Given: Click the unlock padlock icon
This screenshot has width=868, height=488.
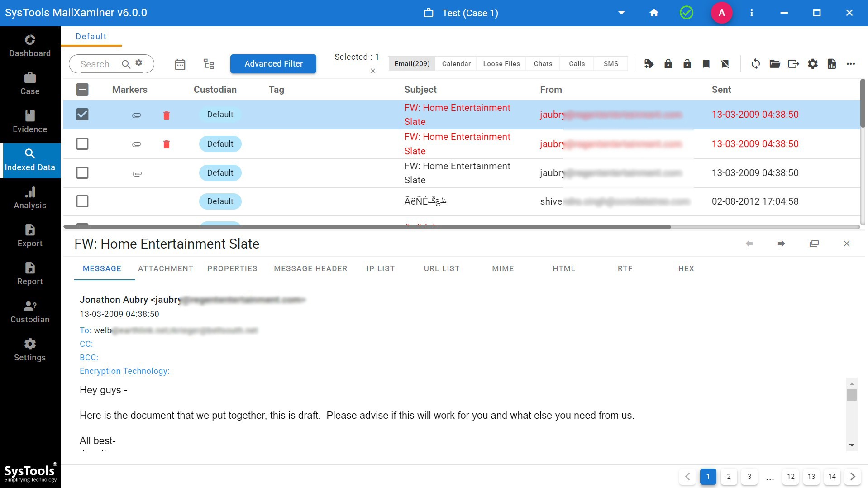Looking at the screenshot, I should coord(687,64).
